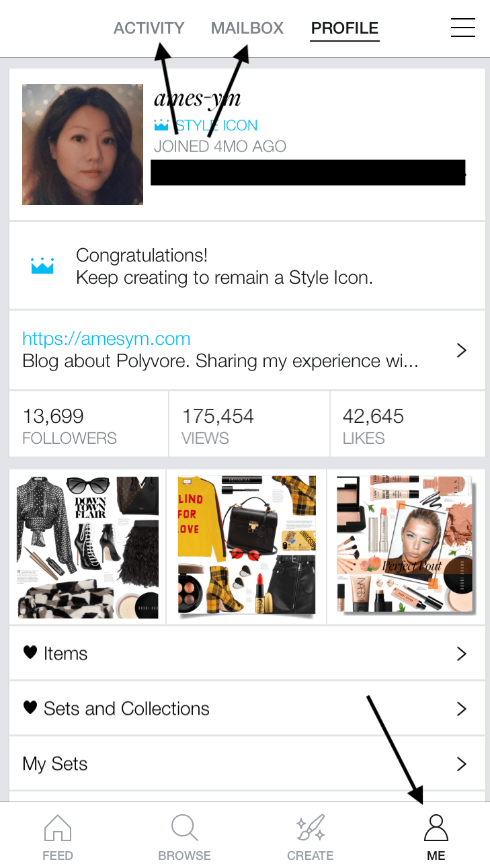Tap the user profile photo
This screenshot has height=868, width=490.
(x=83, y=145)
